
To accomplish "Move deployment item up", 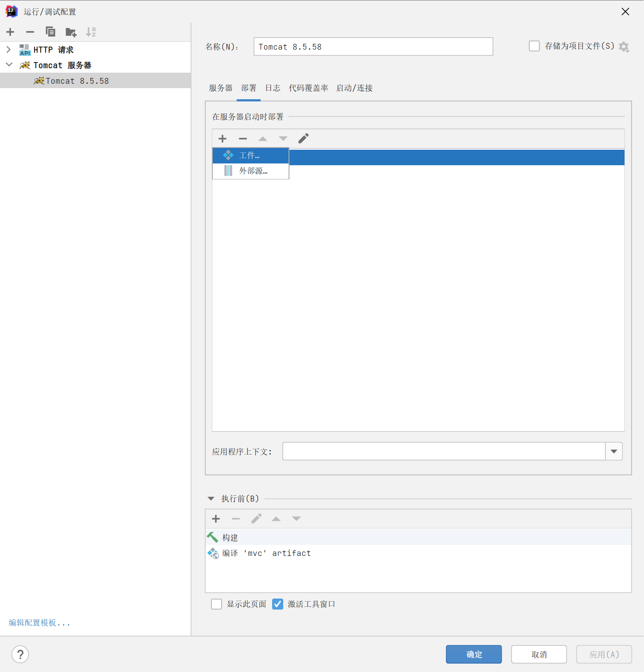I will coord(263,139).
